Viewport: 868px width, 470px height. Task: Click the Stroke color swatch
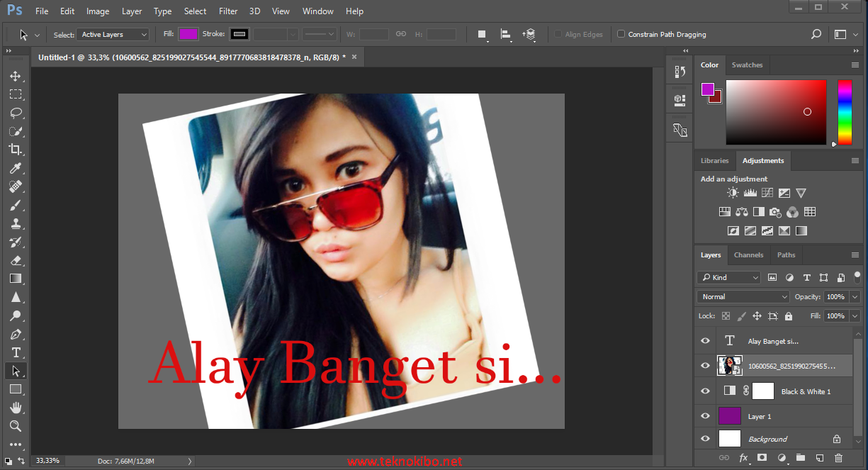(239, 34)
